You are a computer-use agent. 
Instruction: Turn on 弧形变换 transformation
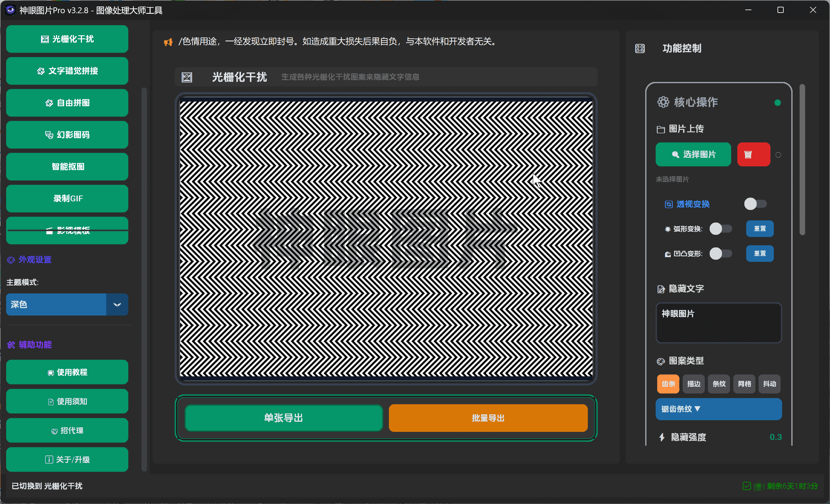[721, 229]
